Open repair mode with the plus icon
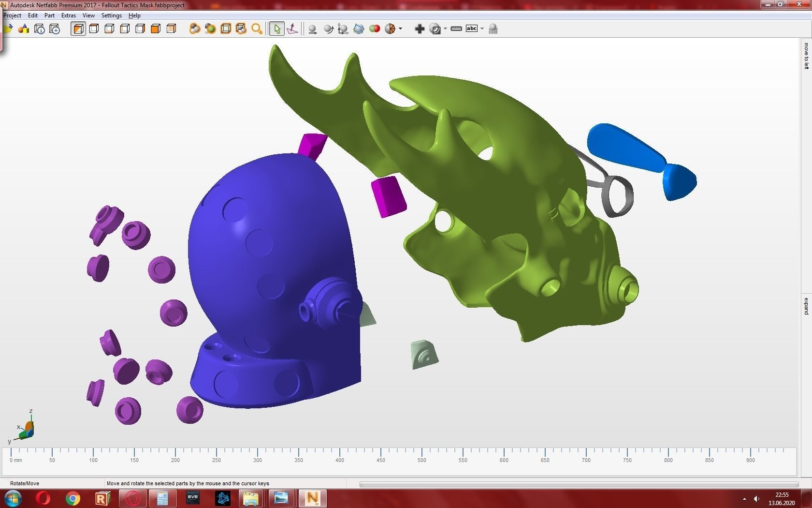Image resolution: width=812 pixels, height=508 pixels. click(x=420, y=29)
